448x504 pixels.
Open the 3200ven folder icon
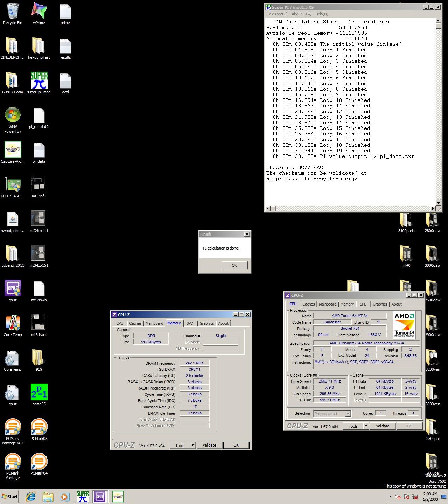coord(432,360)
